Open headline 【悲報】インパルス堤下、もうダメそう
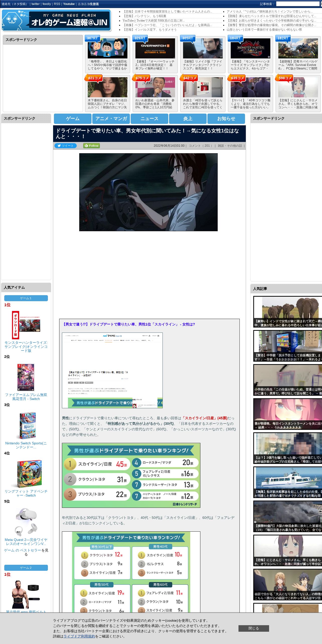 click(149, 30)
